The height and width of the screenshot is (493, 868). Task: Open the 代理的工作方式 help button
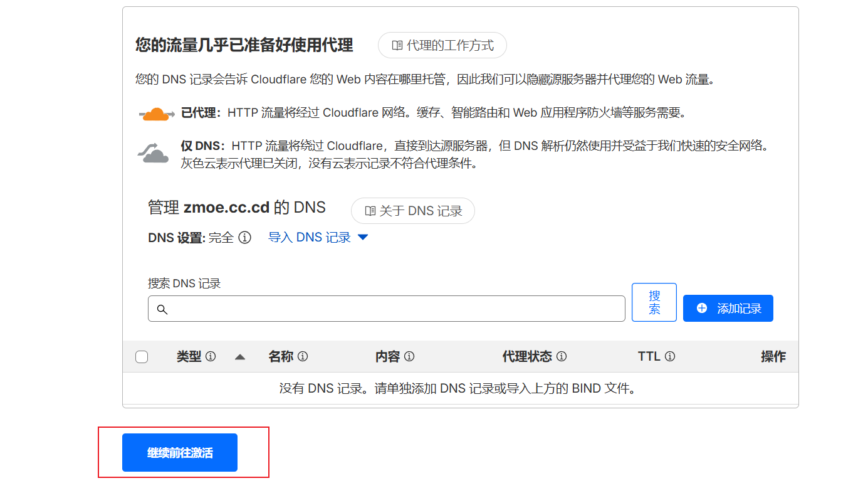pos(442,46)
